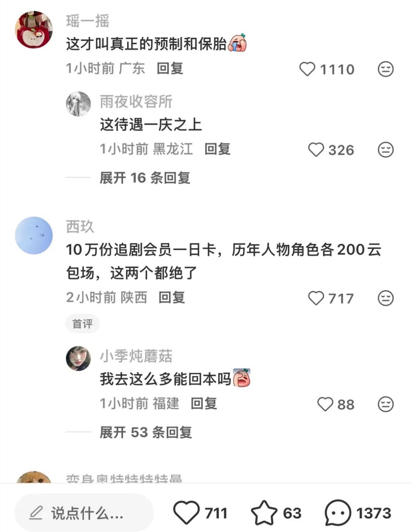
Task: Expand 展开 16 条回复 replies
Action: [x=145, y=178]
